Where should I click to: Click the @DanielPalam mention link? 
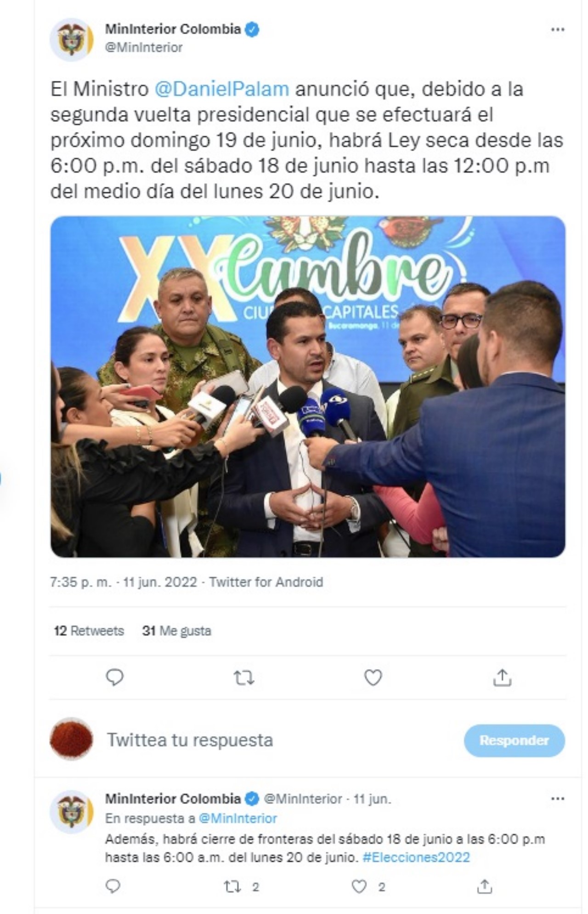222,89
